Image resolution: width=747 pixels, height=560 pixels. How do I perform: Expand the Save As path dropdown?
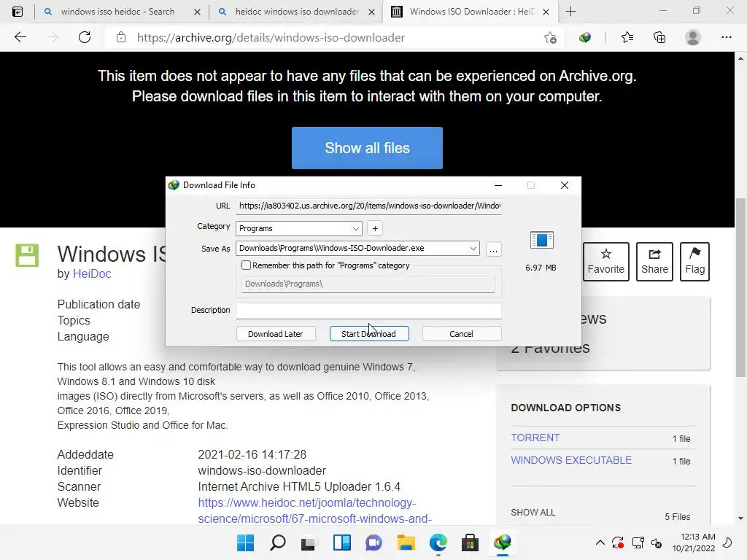coord(473,248)
